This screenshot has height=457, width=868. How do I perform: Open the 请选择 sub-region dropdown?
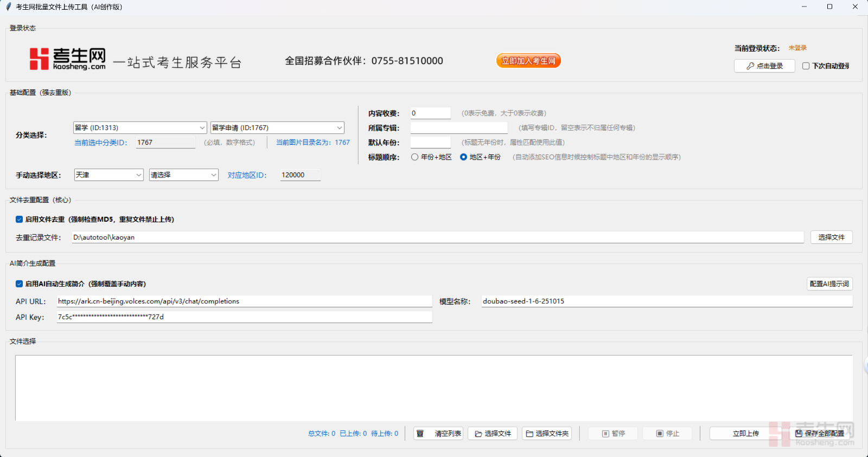pyautogui.click(x=183, y=175)
